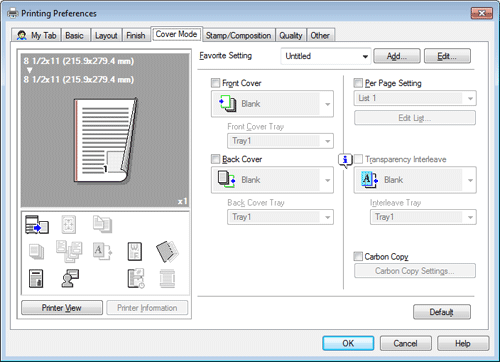Tick the Per Page Setting checkbox

click(x=358, y=83)
